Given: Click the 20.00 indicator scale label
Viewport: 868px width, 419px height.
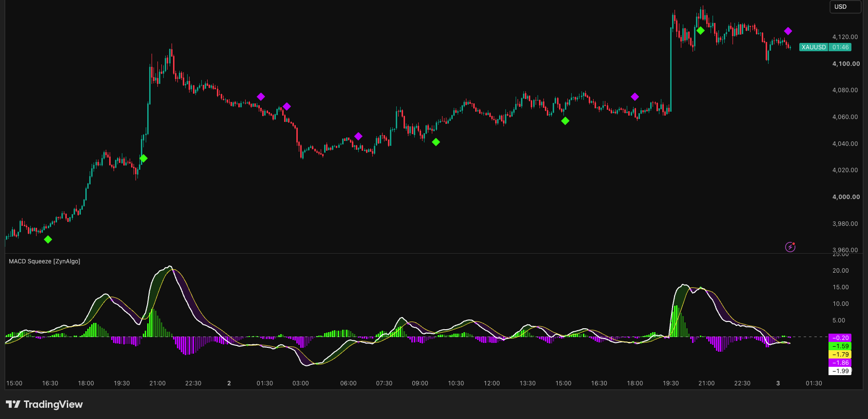Looking at the screenshot, I should pos(841,271).
